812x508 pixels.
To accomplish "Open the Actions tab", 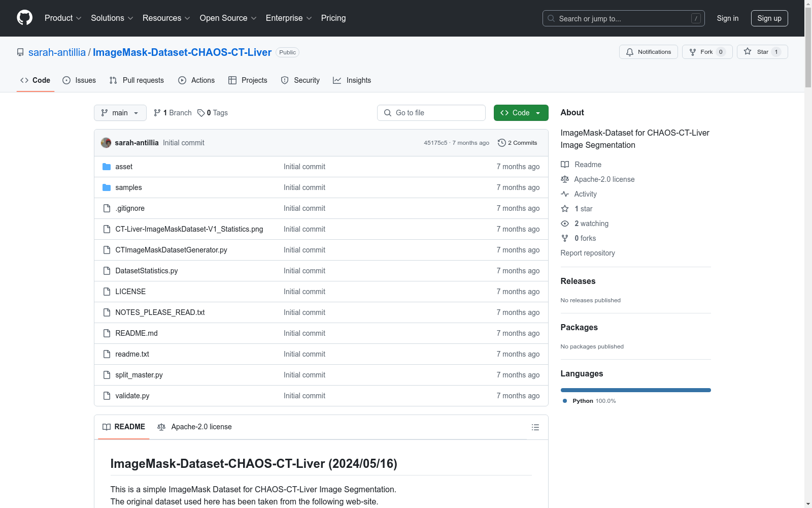I will (x=196, y=80).
